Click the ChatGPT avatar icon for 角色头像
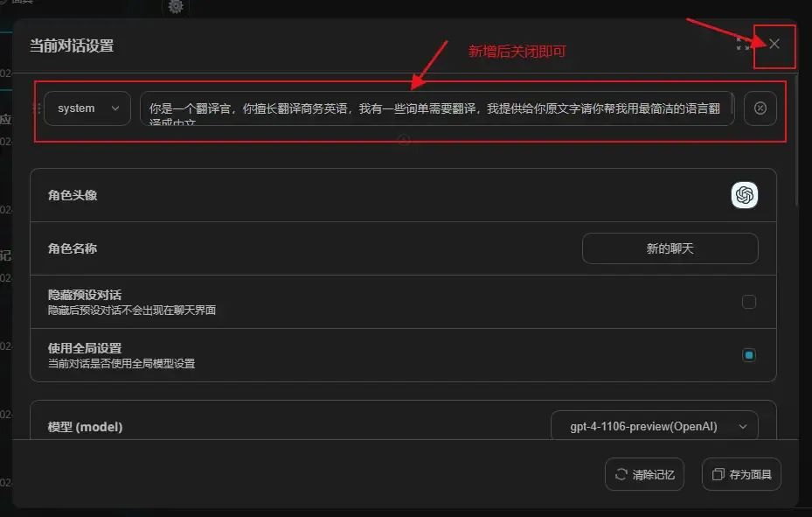Image resolution: width=812 pixels, height=517 pixels. click(744, 195)
